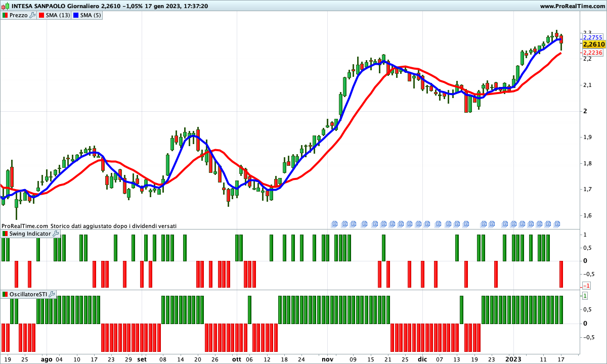Click the 'nov' month label on the time axis
The height and width of the screenshot is (364, 607).
pyautogui.click(x=328, y=359)
